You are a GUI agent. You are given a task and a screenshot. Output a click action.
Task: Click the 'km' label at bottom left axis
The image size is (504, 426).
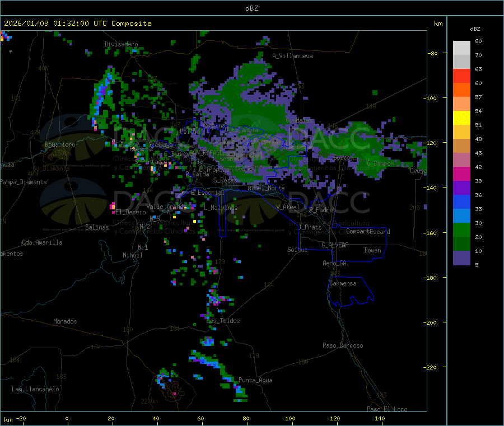coord(8,420)
